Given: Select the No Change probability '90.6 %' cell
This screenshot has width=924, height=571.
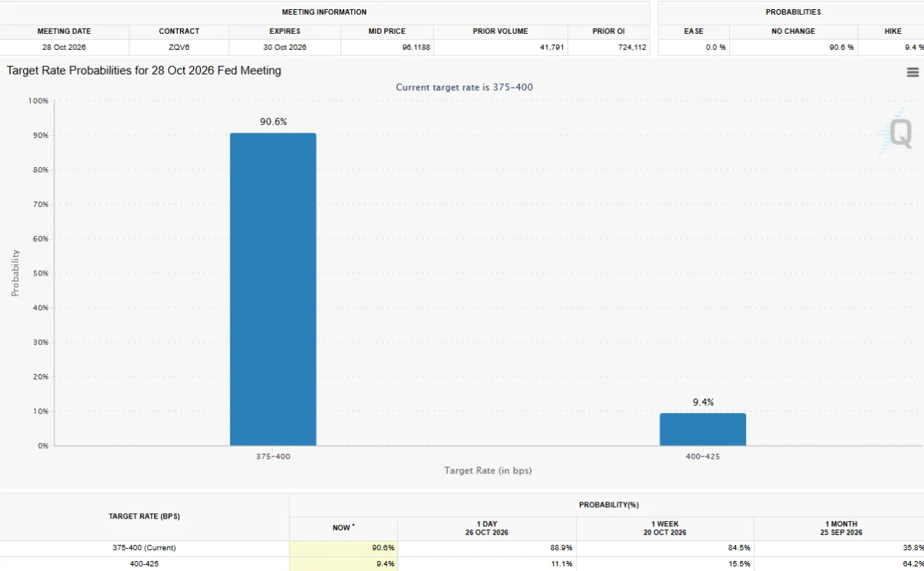Looking at the screenshot, I should click(x=793, y=48).
